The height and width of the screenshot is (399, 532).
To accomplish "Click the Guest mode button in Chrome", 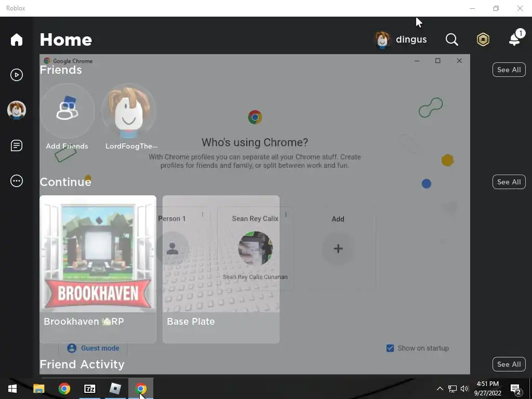I will click(x=93, y=348).
